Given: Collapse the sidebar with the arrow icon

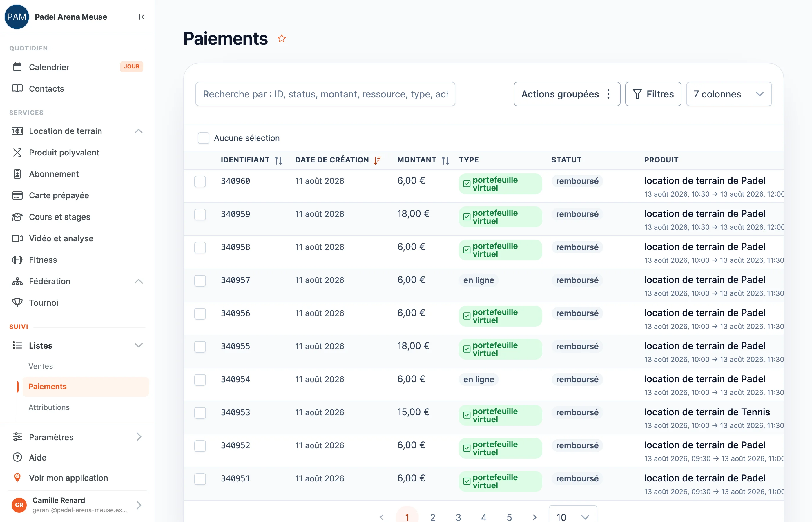Looking at the screenshot, I should (x=142, y=17).
